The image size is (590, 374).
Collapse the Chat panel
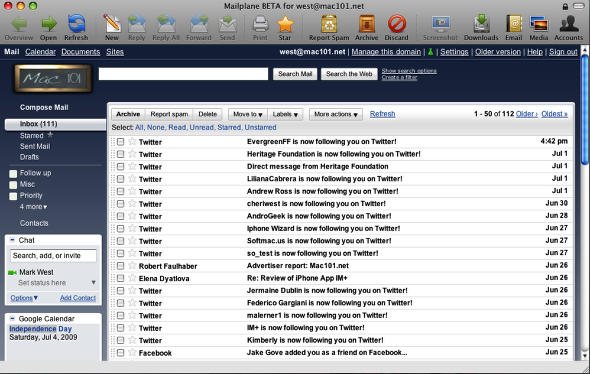tap(12, 240)
